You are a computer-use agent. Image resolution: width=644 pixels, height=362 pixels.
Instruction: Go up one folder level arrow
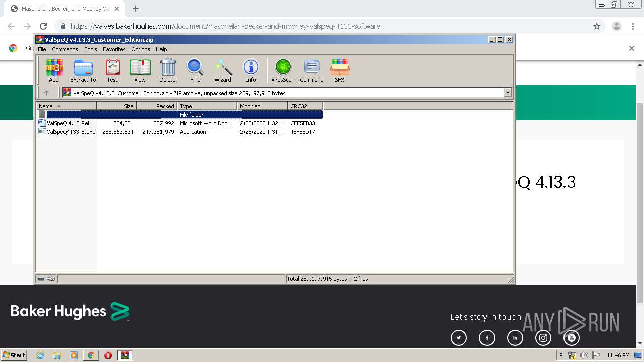(46, 93)
